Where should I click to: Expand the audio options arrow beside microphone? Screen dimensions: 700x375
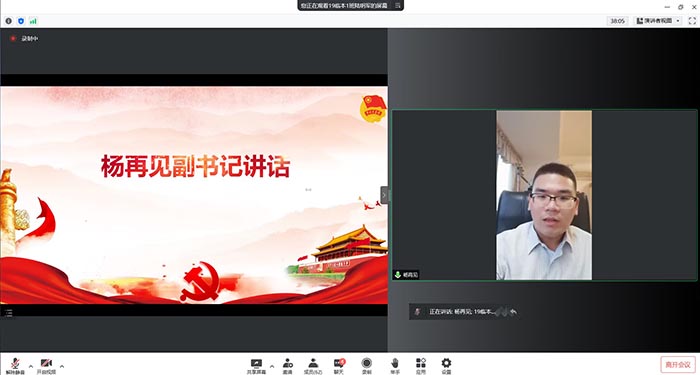click(x=31, y=366)
